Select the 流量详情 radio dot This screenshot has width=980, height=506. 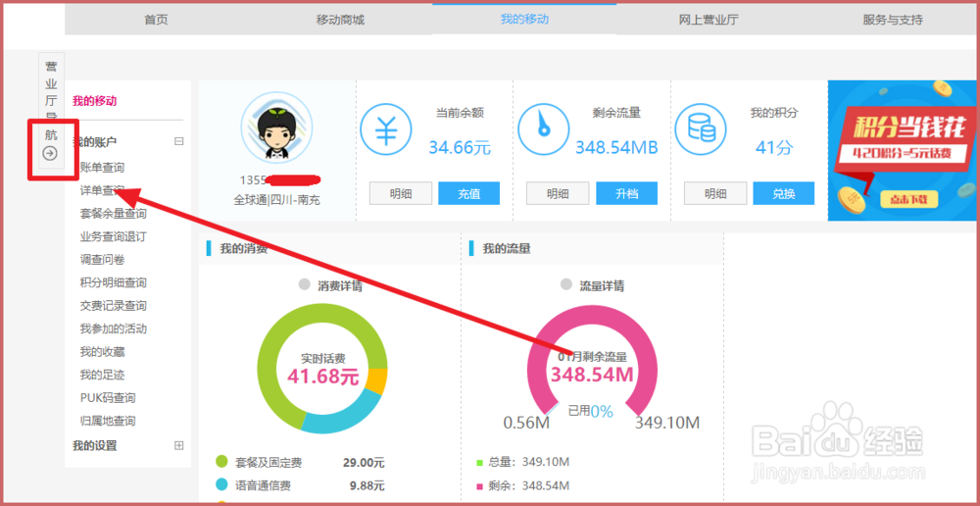566,284
